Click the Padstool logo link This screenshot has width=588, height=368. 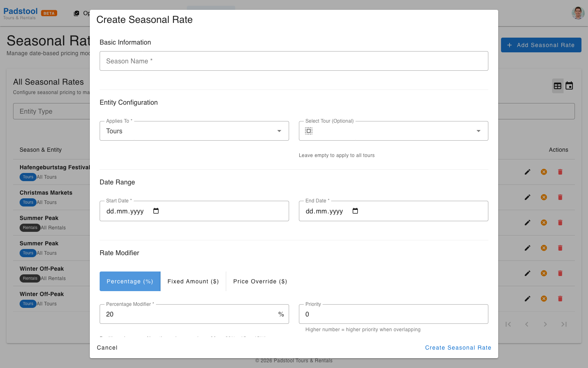[20, 13]
